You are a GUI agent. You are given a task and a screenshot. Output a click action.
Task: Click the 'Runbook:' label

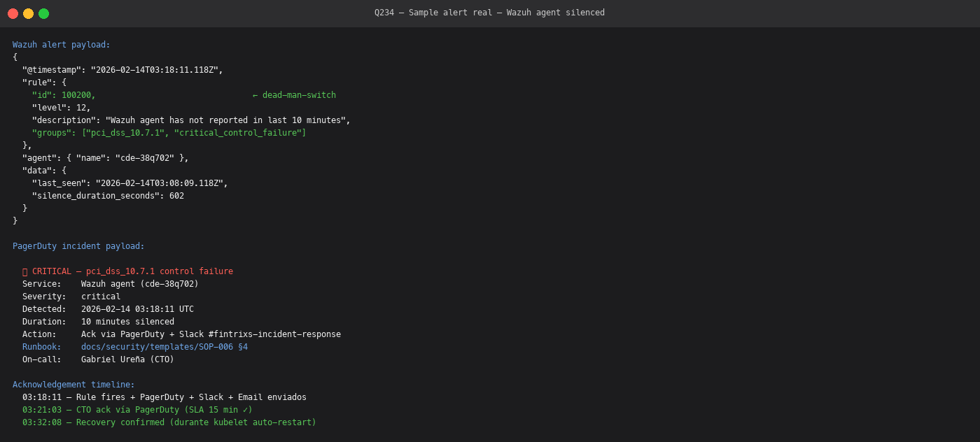(x=42, y=347)
